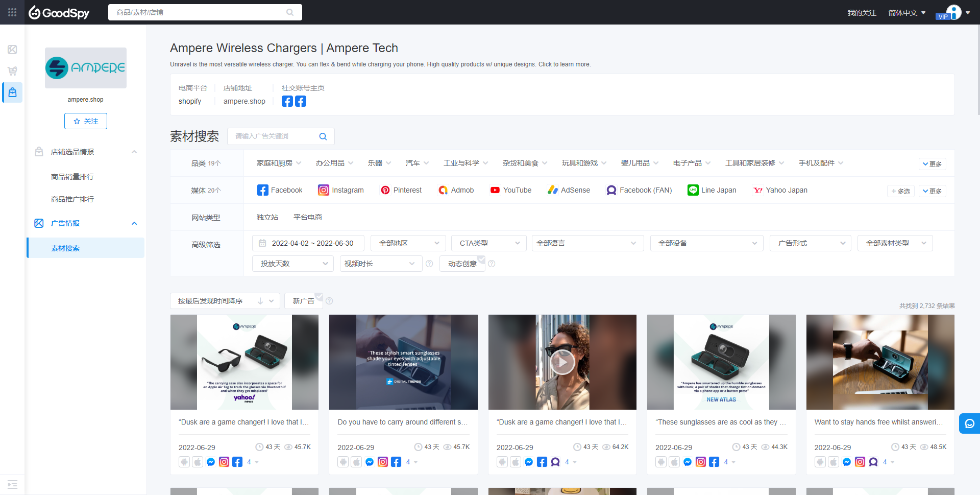Image resolution: width=980 pixels, height=495 pixels.
Task: Open the second Facebook social account icon
Action: [301, 101]
